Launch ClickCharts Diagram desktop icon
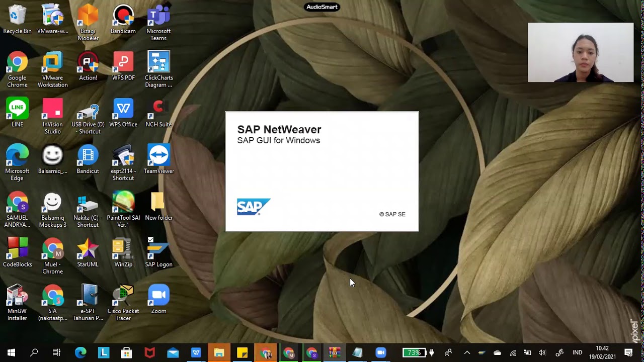The height and width of the screenshot is (362, 644). [x=158, y=69]
